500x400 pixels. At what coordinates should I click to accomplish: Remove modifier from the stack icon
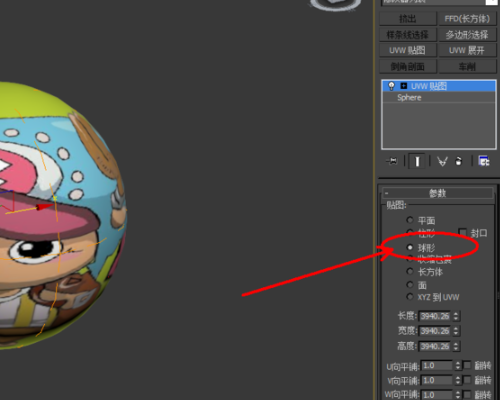coord(459,162)
